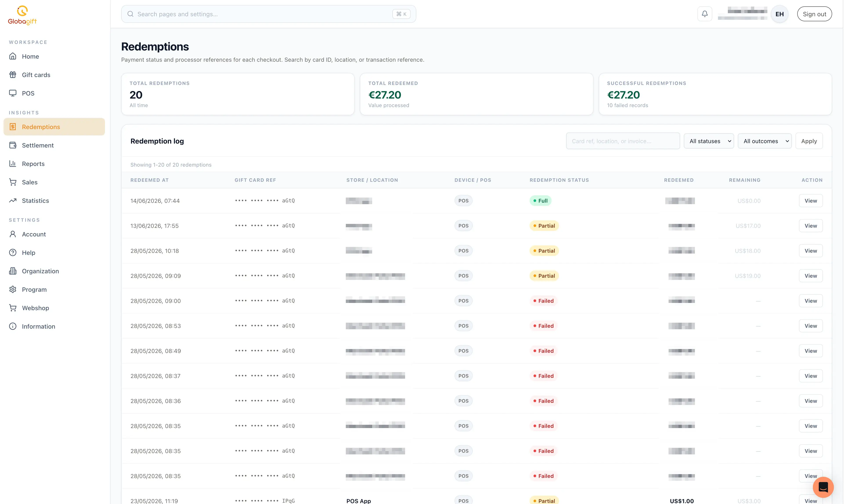Click the Successful Redemptions card
844x504 pixels.
[x=715, y=94]
